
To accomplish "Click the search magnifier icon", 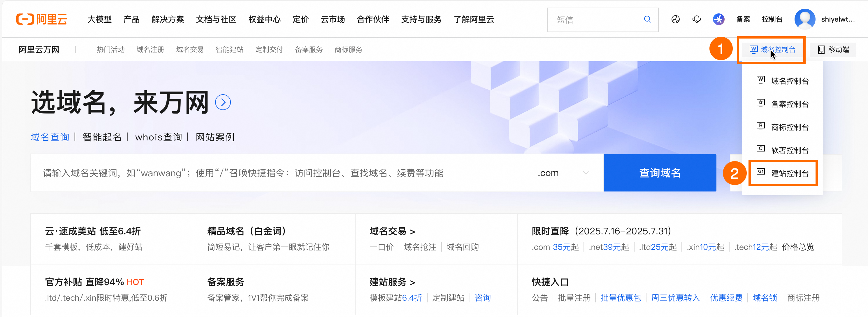I will pos(647,20).
